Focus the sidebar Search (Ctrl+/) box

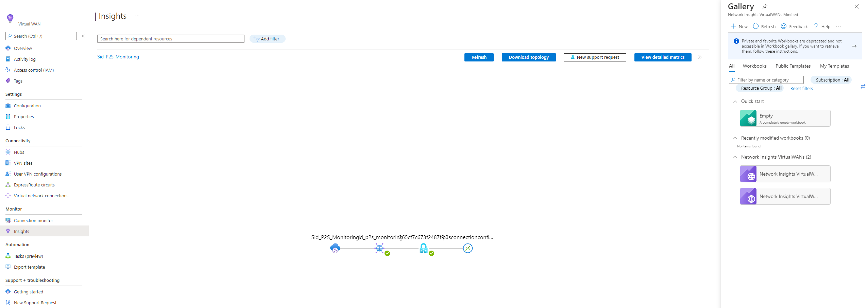click(x=41, y=36)
